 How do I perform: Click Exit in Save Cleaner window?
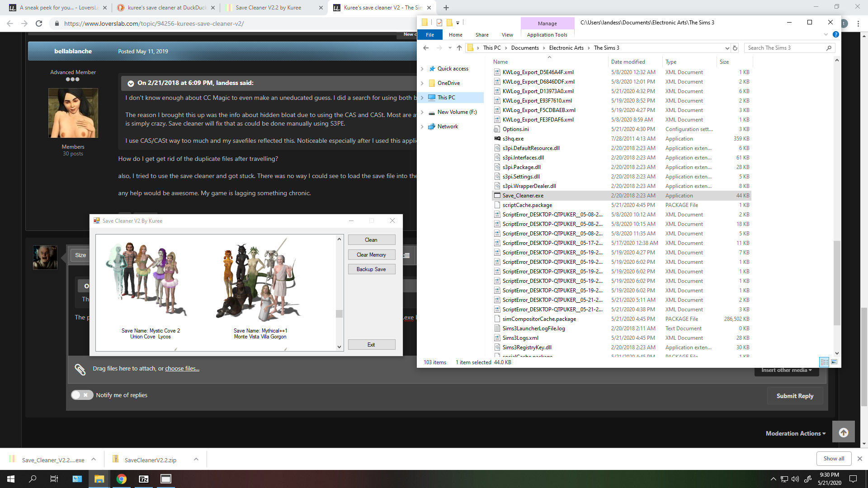pos(371,345)
